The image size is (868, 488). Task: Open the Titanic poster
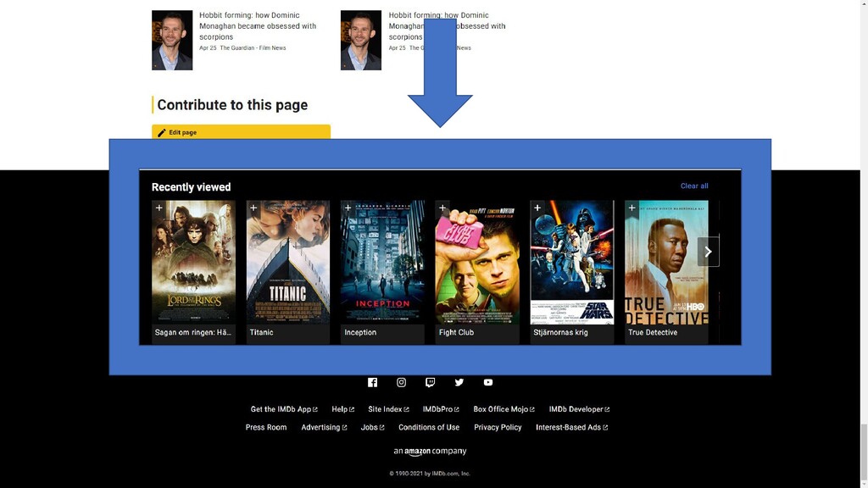tap(288, 263)
